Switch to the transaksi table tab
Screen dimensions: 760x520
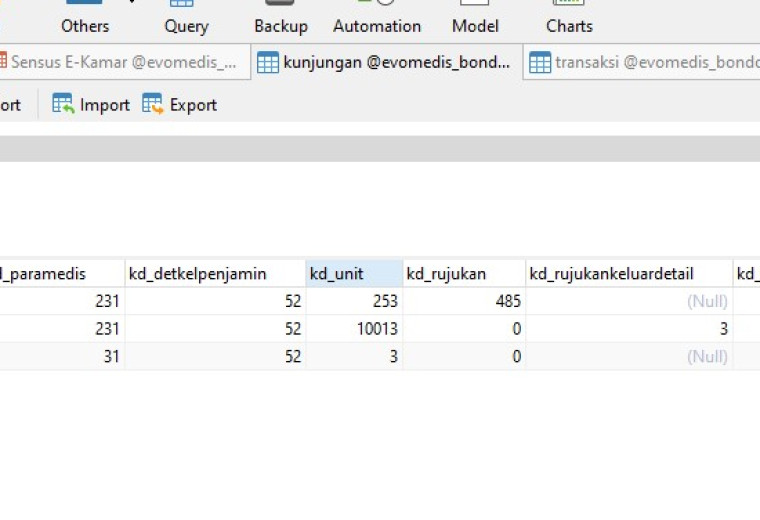click(642, 62)
